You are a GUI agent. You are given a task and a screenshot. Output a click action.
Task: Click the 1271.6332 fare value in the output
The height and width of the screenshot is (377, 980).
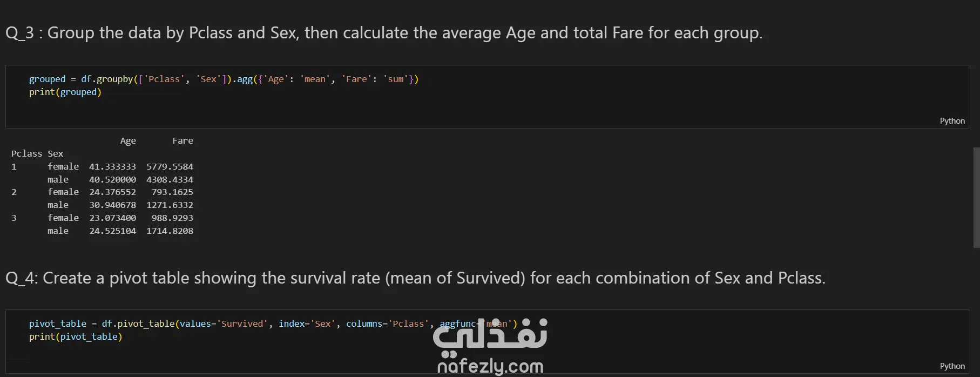pyautogui.click(x=170, y=205)
